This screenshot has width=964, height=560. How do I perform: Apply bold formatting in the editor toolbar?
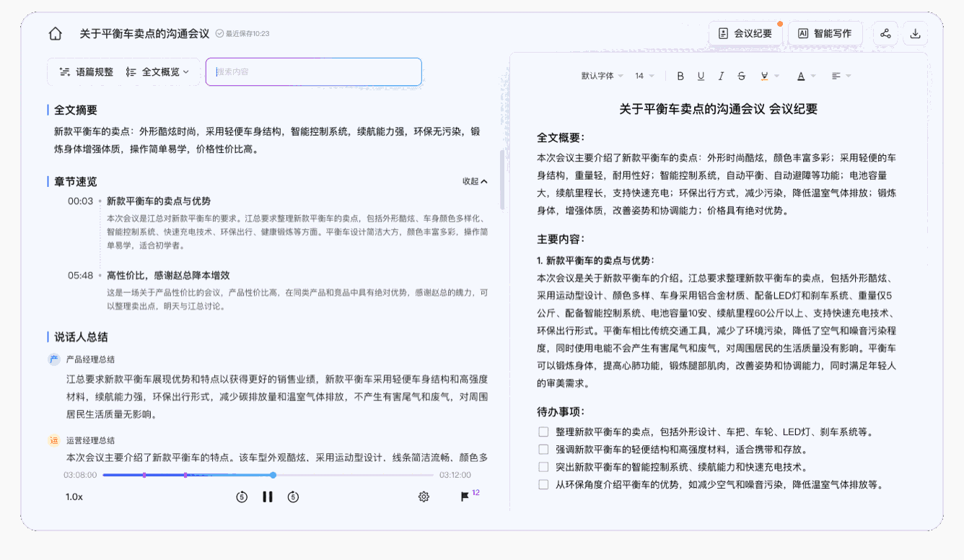coord(679,75)
